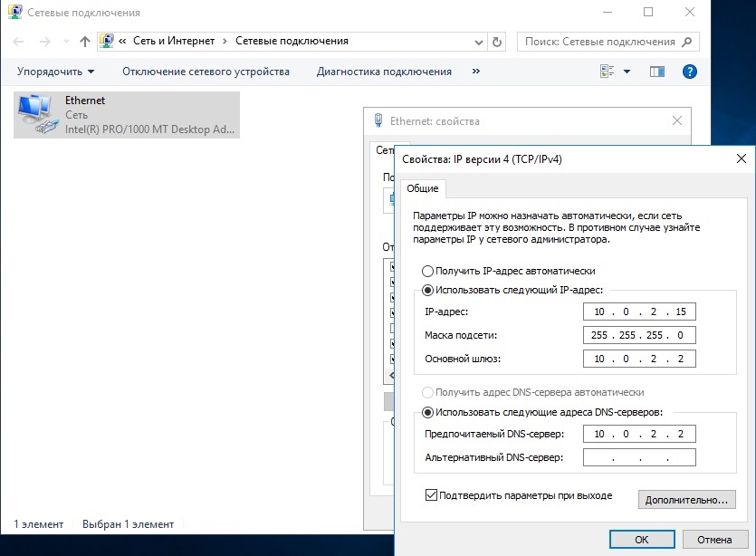Click the Отмена button
Image resolution: width=756 pixels, height=556 pixels.
709,540
